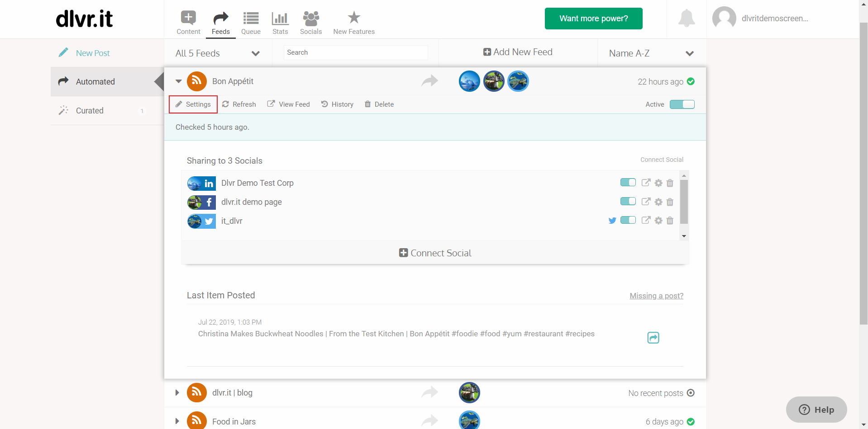Expand the dlvr.it | blog feed row
This screenshot has height=429, width=868.
177,393
